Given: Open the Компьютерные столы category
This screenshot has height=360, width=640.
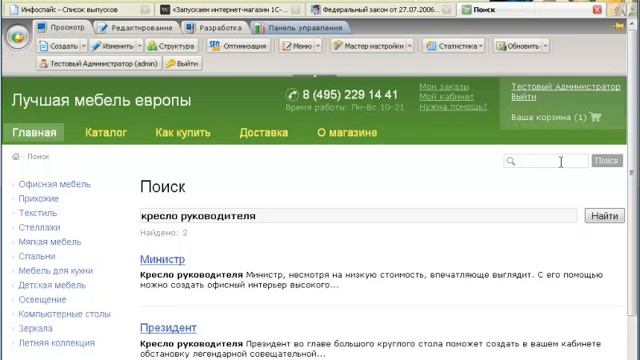Looking at the screenshot, I should (64, 314).
